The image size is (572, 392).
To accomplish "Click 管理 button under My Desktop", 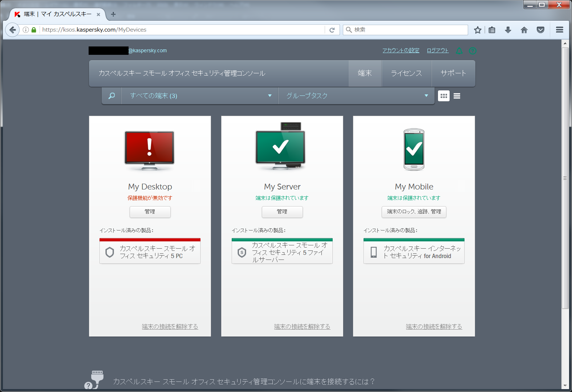I will pyautogui.click(x=150, y=212).
